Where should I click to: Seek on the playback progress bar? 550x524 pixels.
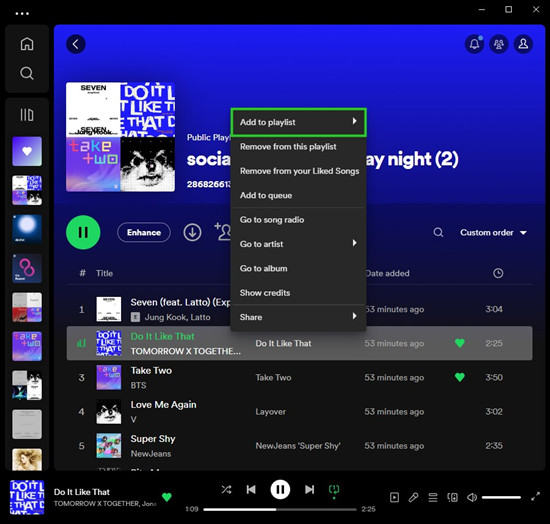click(280, 509)
